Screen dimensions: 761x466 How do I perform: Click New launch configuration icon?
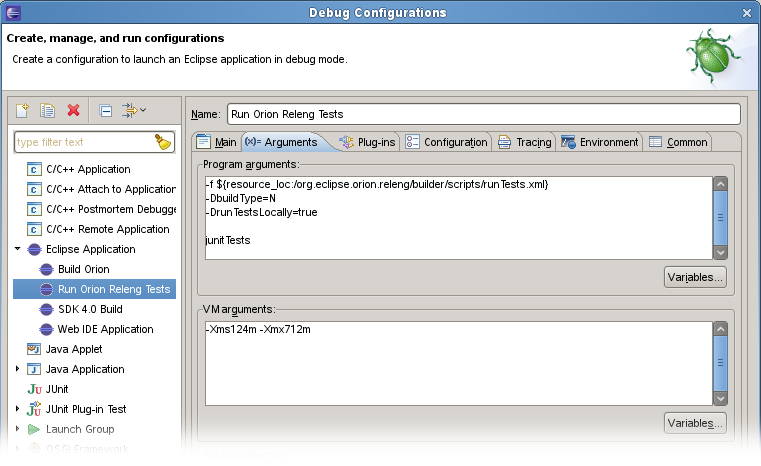click(x=22, y=111)
